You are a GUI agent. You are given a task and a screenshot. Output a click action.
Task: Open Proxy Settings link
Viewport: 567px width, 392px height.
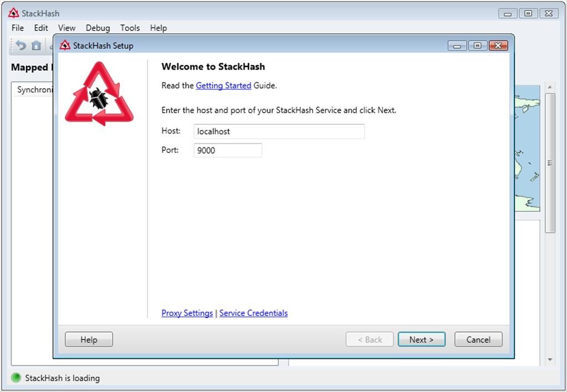point(187,313)
